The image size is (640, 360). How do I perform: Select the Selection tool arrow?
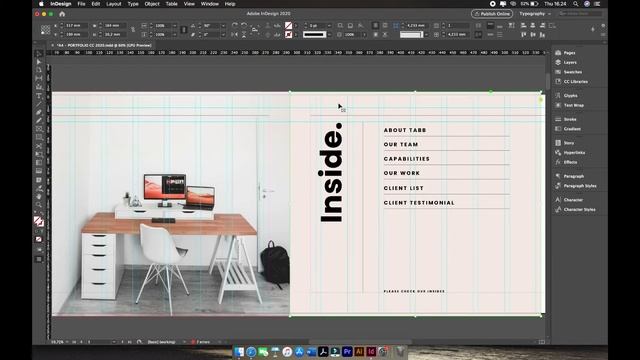point(39,53)
